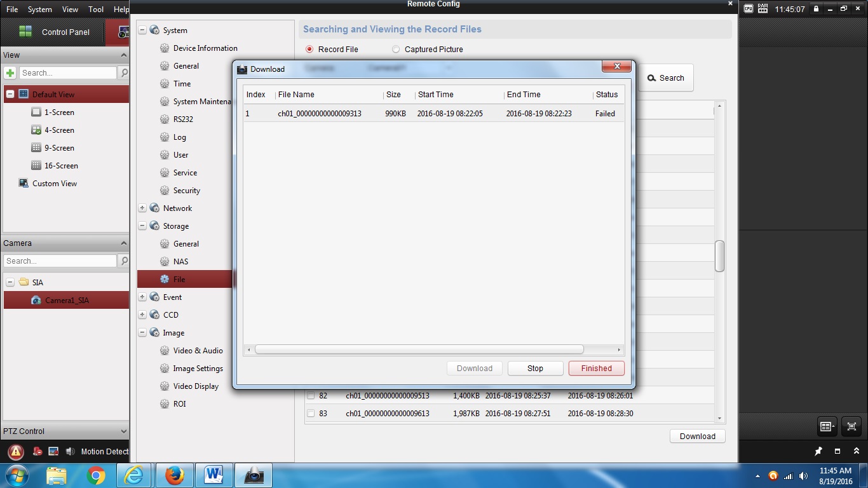Screen dimensions: 868x488
Task: Check the box for file row 83
Action: [x=311, y=414]
